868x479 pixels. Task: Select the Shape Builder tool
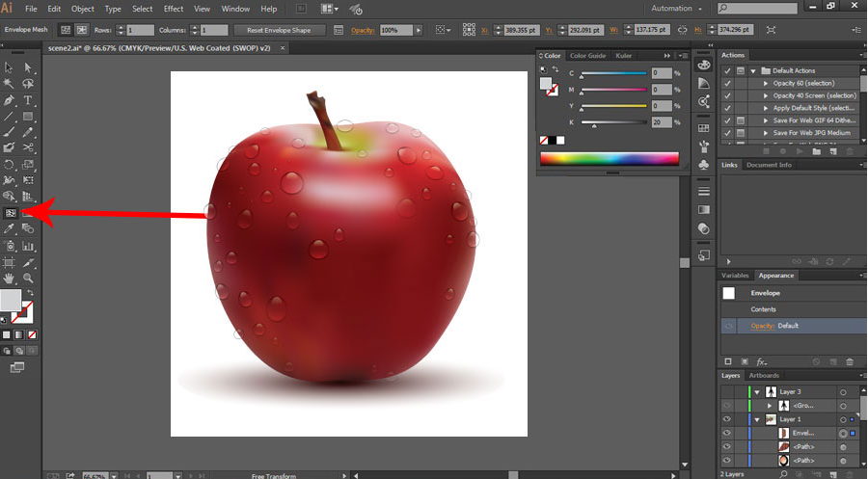[x=9, y=197]
